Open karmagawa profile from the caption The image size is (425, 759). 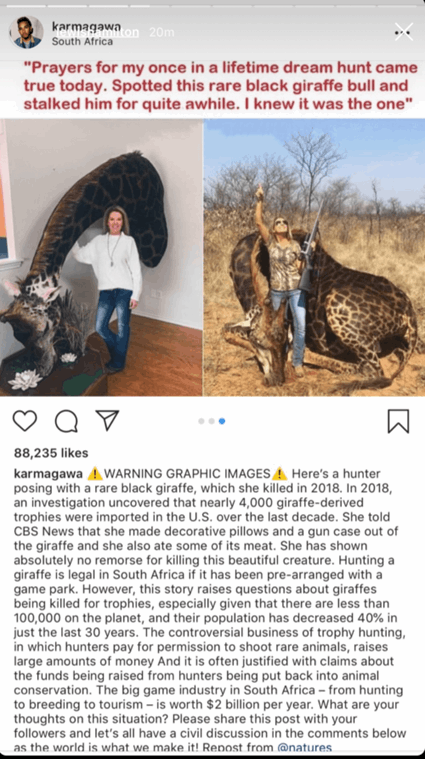[x=48, y=473]
